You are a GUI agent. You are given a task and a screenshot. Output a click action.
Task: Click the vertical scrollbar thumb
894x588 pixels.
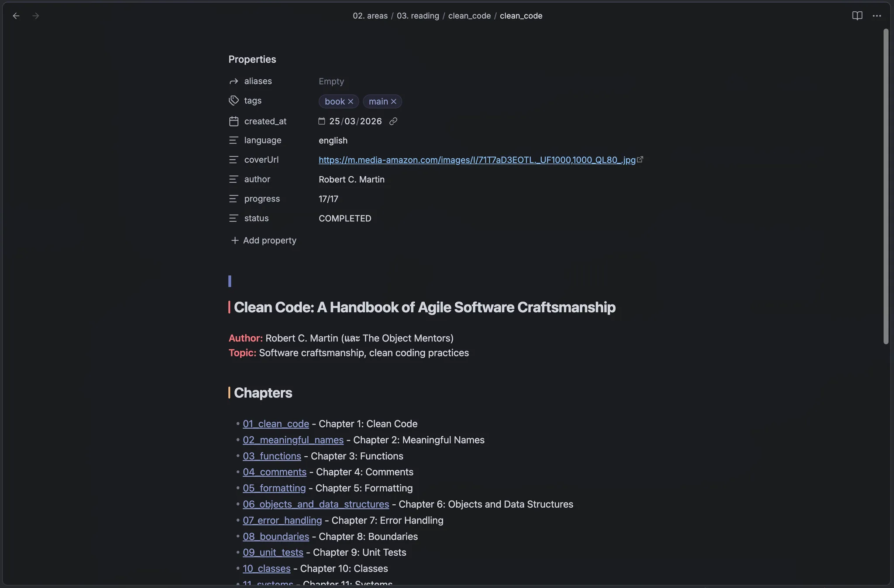[886, 187]
